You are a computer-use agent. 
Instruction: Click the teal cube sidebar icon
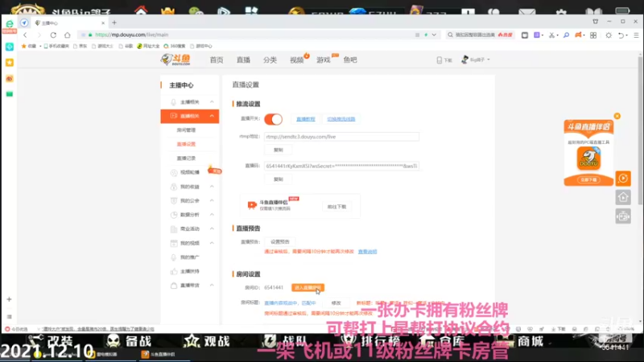click(x=10, y=47)
